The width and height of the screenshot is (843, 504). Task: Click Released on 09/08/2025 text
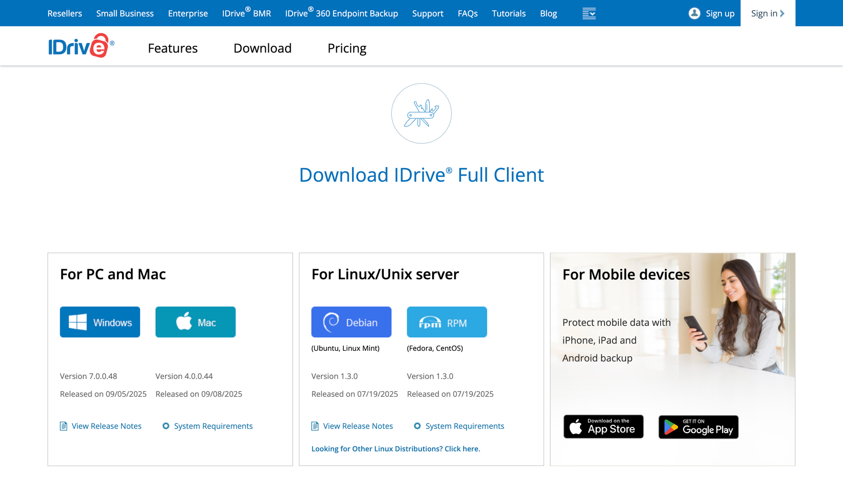coord(199,394)
